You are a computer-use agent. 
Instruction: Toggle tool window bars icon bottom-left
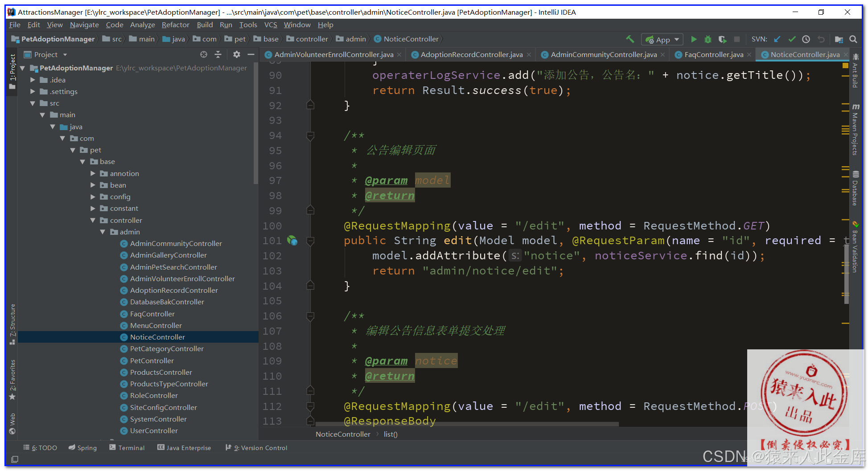pos(15,459)
